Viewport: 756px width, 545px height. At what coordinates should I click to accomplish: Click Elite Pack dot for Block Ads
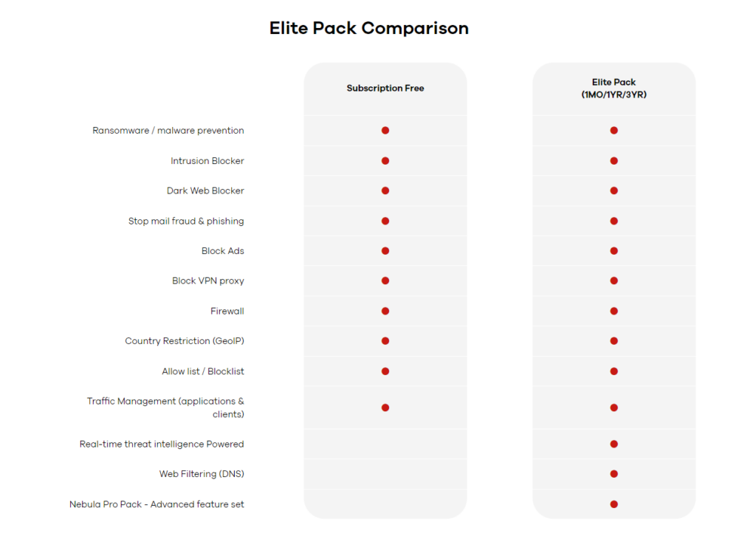(x=614, y=251)
